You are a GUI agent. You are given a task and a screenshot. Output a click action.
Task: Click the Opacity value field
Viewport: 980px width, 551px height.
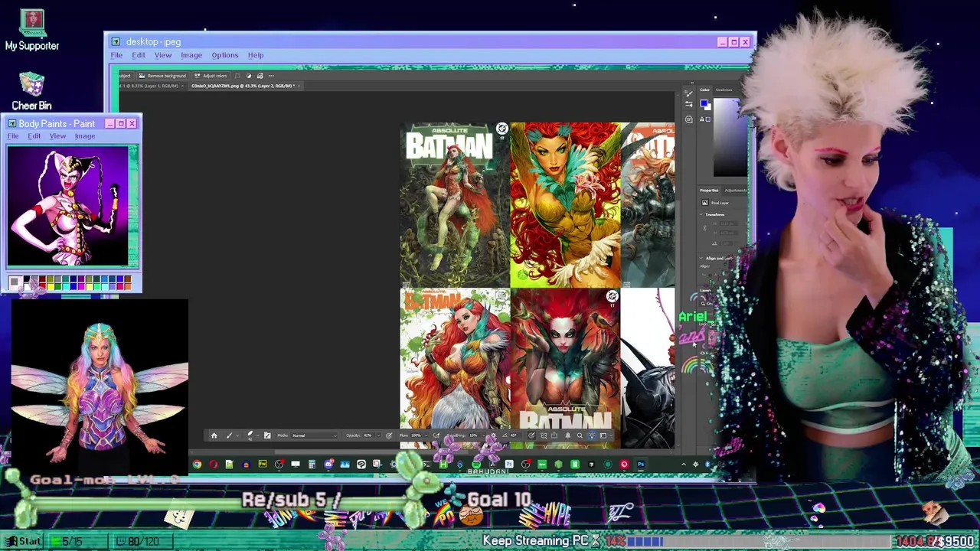tap(368, 435)
